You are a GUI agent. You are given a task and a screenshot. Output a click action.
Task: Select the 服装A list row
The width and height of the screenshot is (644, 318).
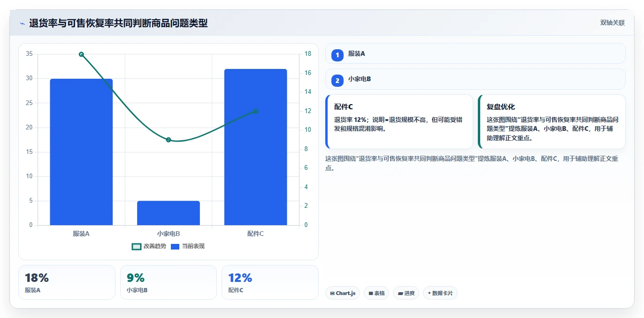point(475,53)
